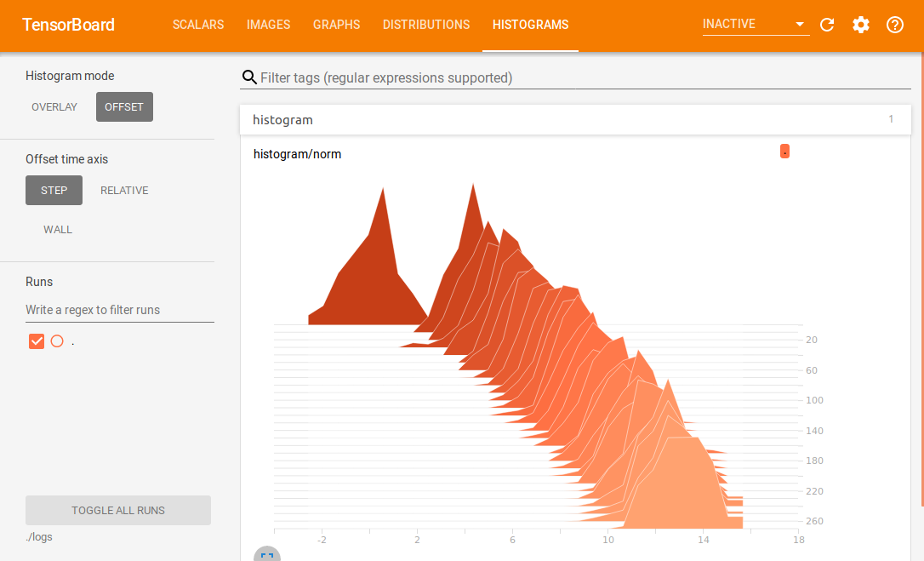The height and width of the screenshot is (561, 924).
Task: Click the search magnifier icon
Action: click(249, 77)
